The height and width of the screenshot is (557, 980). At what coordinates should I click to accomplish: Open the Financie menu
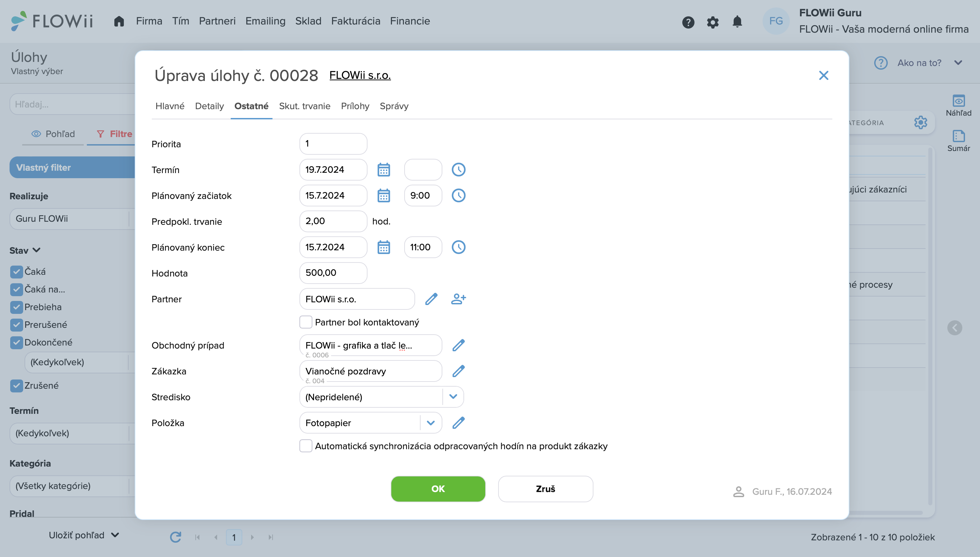point(410,21)
